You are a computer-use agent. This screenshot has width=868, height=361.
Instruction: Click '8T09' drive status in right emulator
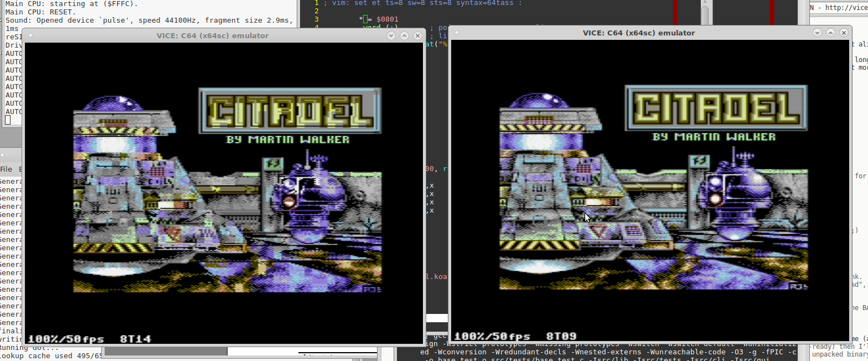(561, 336)
